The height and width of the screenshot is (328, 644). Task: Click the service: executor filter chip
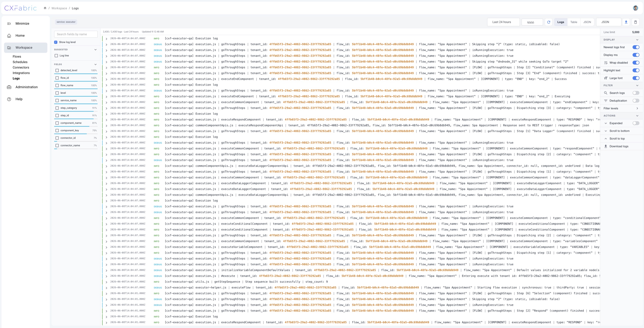tap(66, 22)
